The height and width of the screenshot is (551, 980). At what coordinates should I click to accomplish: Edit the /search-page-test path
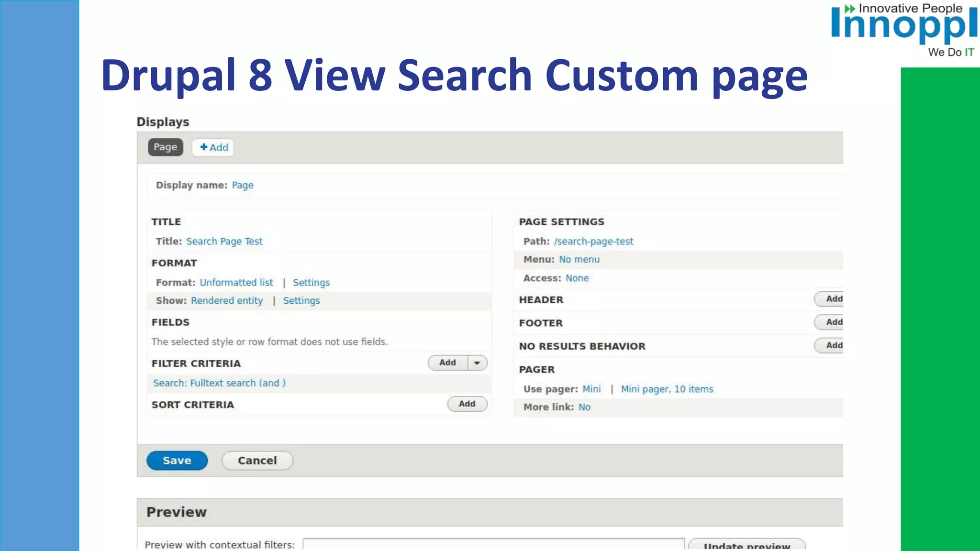tap(593, 242)
